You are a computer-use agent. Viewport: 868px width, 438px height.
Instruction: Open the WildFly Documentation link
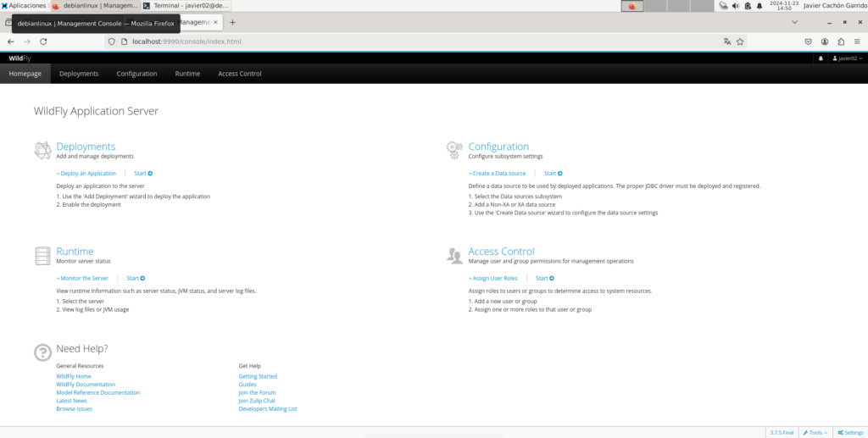(x=86, y=385)
